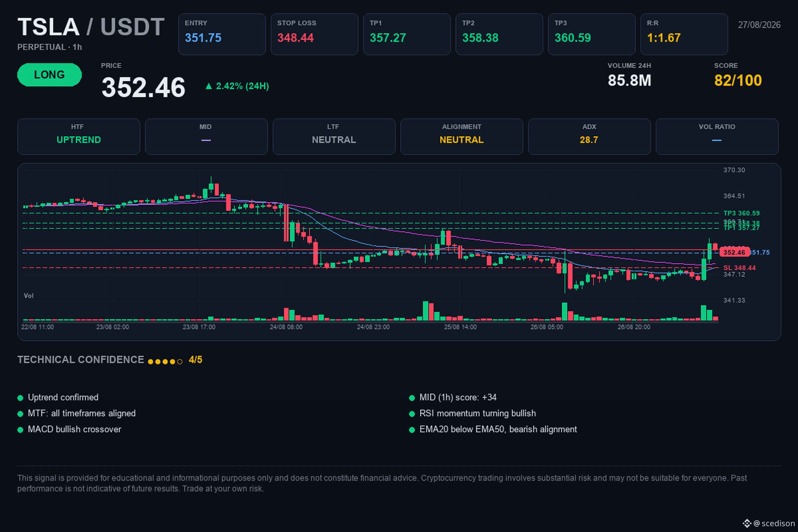Image resolution: width=798 pixels, height=532 pixels.
Task: Click the TECHNICAL CONFIDENCE heading
Action: coord(81,360)
